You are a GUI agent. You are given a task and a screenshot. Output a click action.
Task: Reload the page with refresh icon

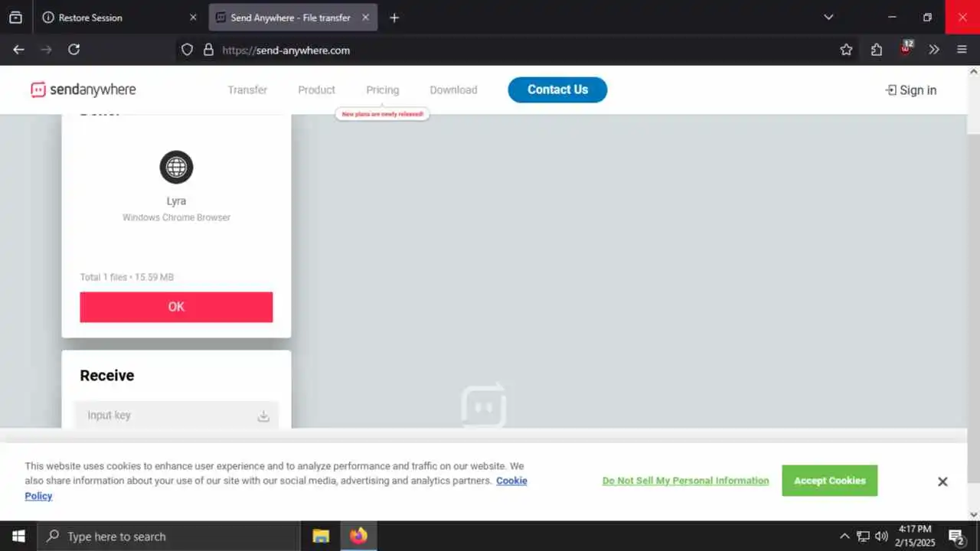[74, 50]
